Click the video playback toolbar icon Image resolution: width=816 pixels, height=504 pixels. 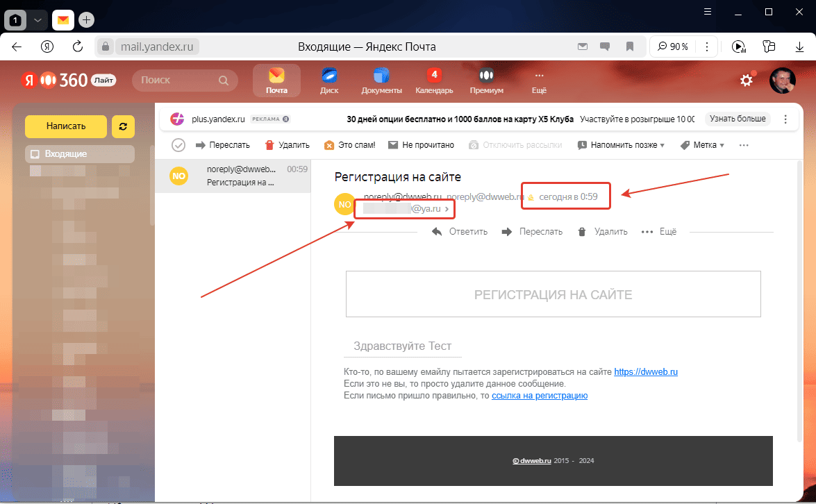pyautogui.click(x=738, y=47)
